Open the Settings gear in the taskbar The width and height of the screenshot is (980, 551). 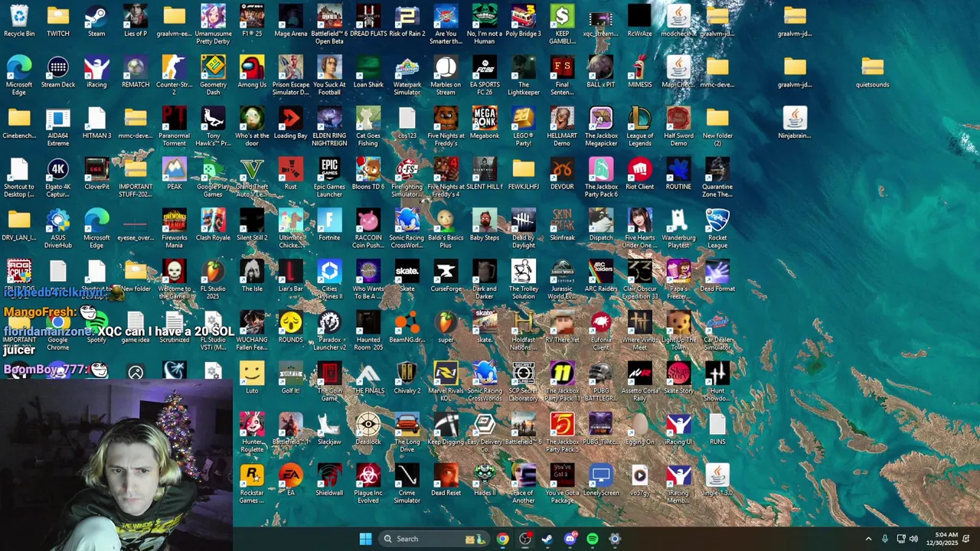[x=615, y=539]
